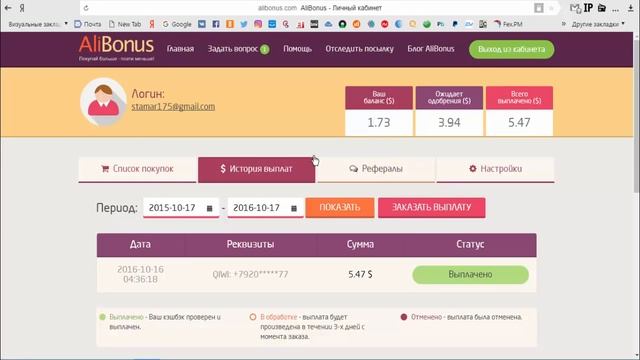Open calendar icon of start date
640x360 pixels.
tap(209, 208)
